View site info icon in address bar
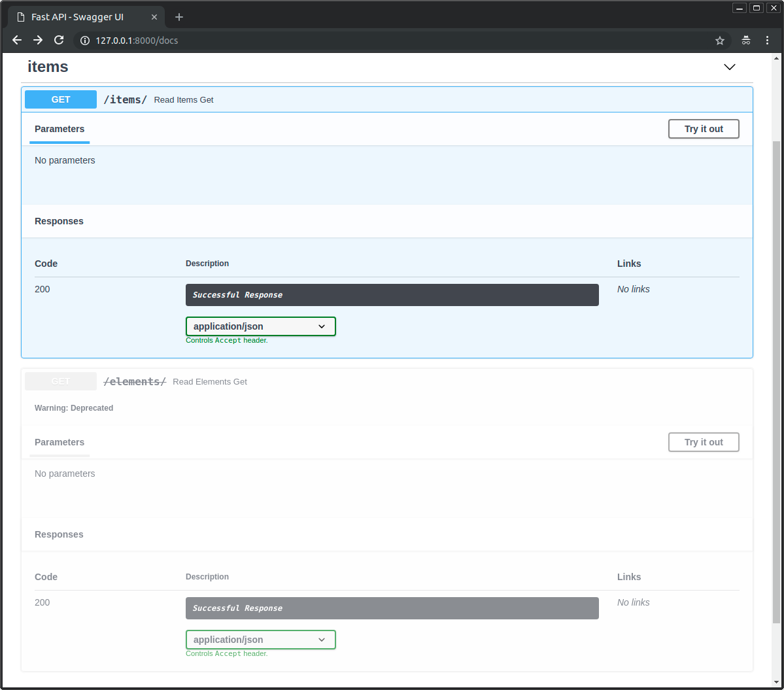This screenshot has height=690, width=784. [84, 41]
